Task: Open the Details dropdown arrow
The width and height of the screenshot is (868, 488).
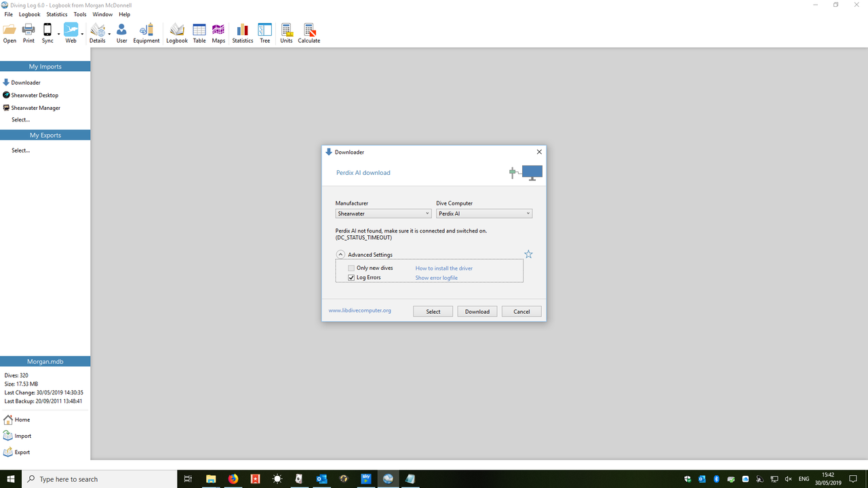Action: pos(109,33)
